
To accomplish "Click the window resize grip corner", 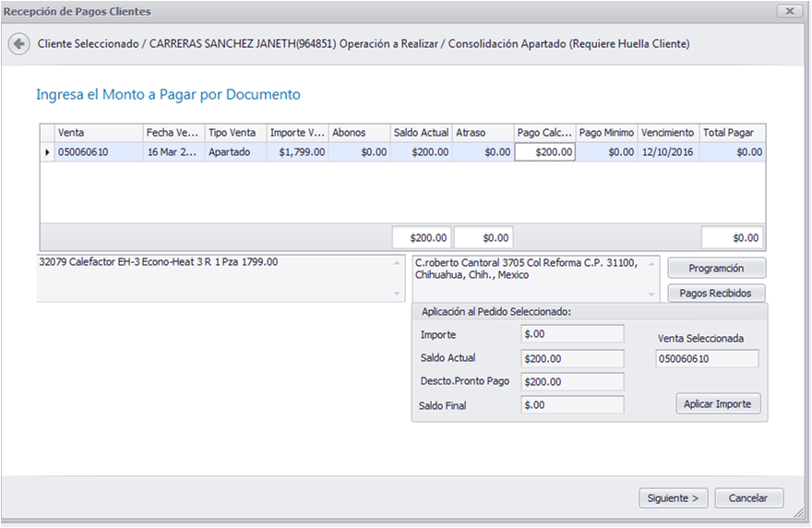I will tap(800, 512).
